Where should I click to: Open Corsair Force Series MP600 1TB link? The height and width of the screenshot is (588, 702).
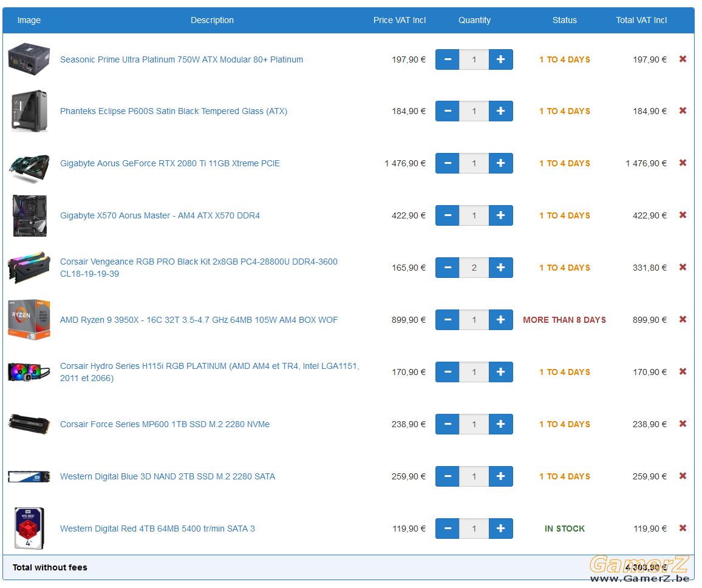(x=165, y=424)
